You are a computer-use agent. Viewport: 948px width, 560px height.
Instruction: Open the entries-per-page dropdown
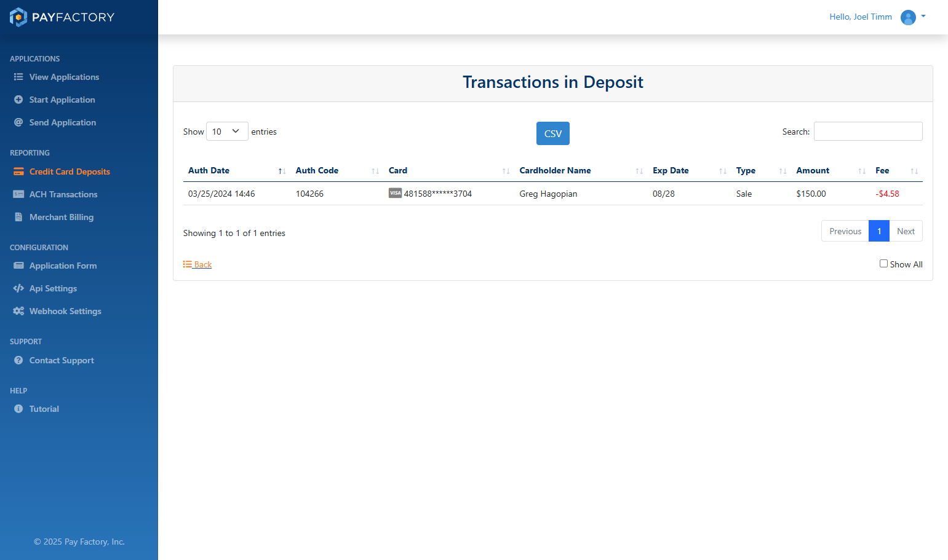[x=227, y=132]
